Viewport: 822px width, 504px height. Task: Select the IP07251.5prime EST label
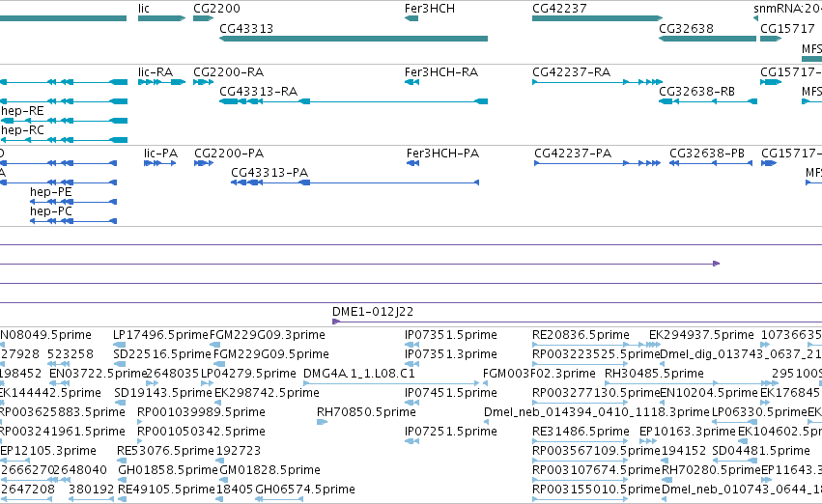point(451,432)
